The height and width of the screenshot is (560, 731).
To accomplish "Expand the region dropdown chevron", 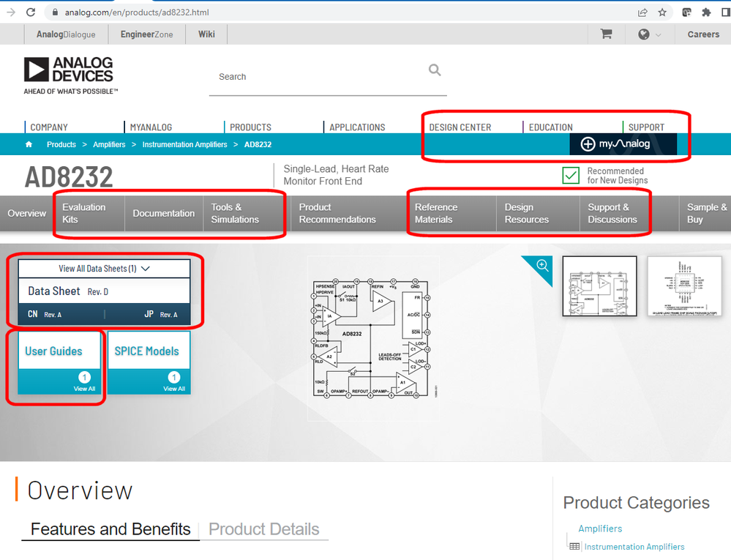I will click(659, 35).
